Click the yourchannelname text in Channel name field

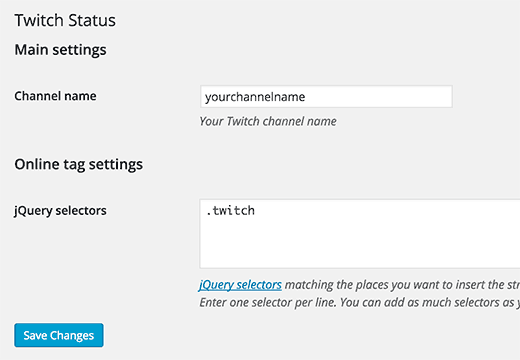[x=255, y=97]
